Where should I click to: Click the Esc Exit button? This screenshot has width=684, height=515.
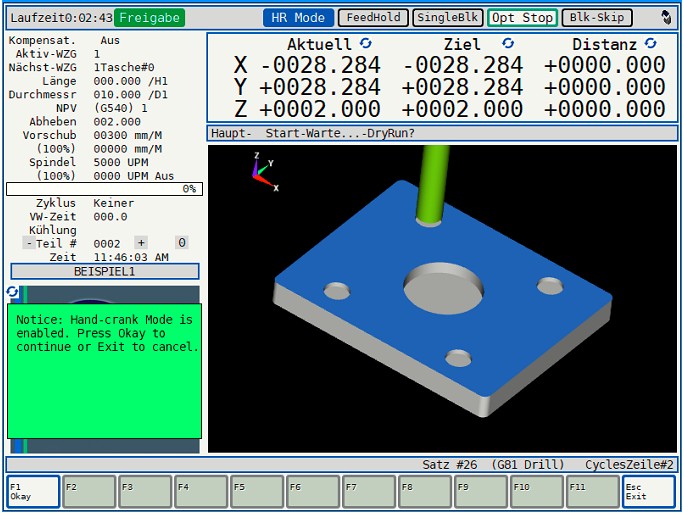(648, 492)
